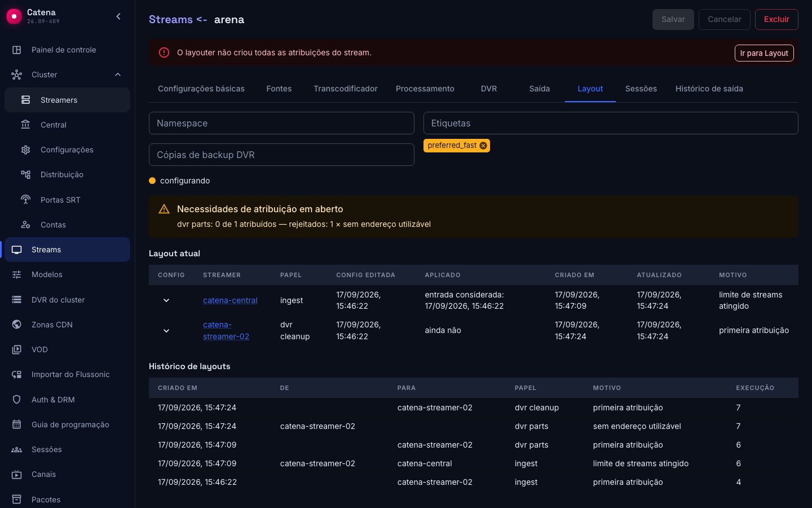This screenshot has height=508, width=812.
Task: Click the Configurações gear icon
Action: click(26, 150)
